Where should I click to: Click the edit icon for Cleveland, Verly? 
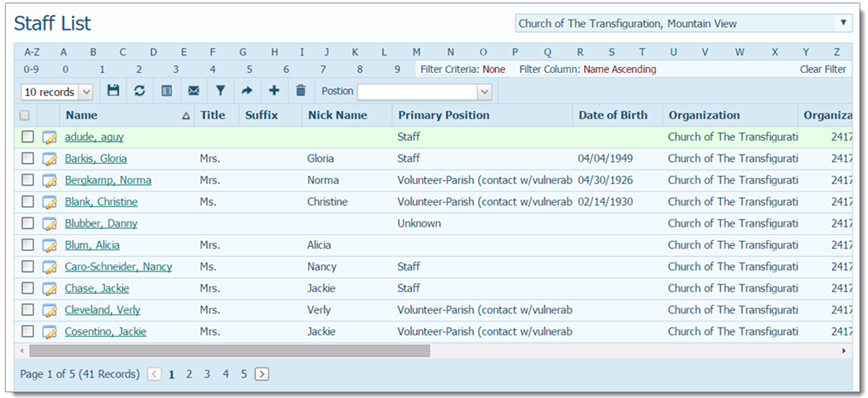click(x=50, y=310)
